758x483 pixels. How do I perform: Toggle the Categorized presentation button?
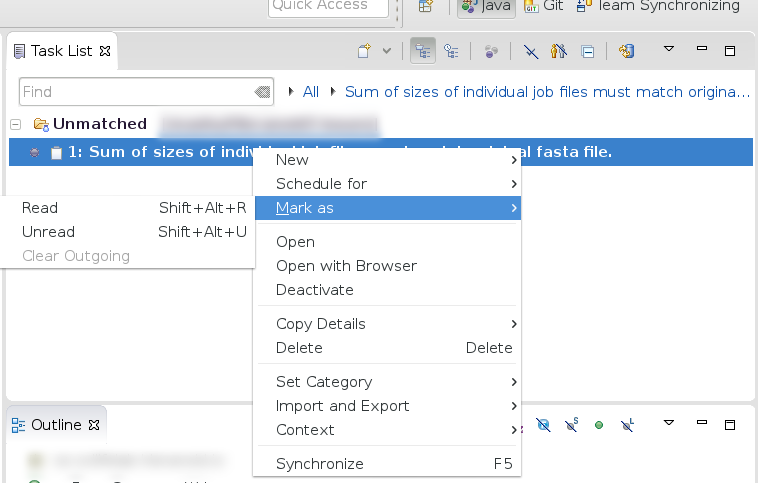coord(423,51)
